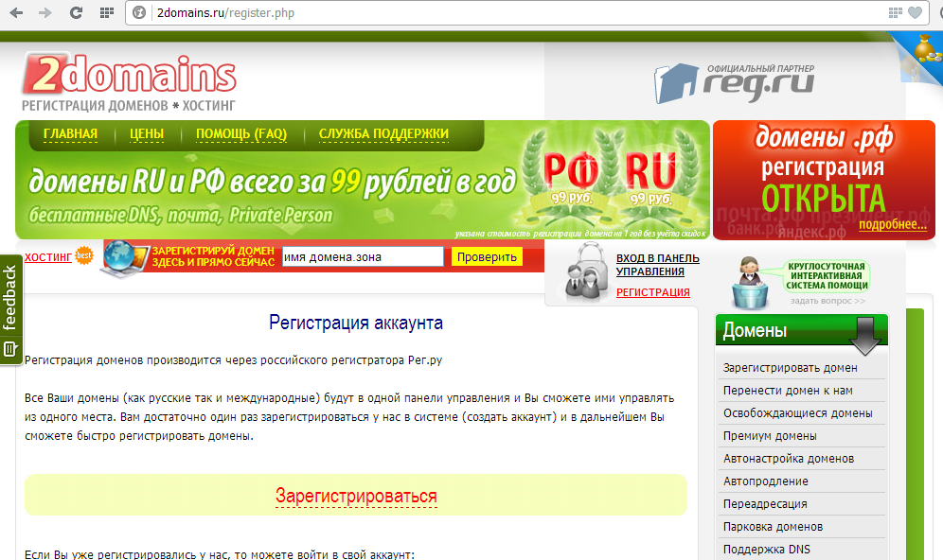Click the globe laptop icon near domain search
943x560 pixels.
coord(123,258)
